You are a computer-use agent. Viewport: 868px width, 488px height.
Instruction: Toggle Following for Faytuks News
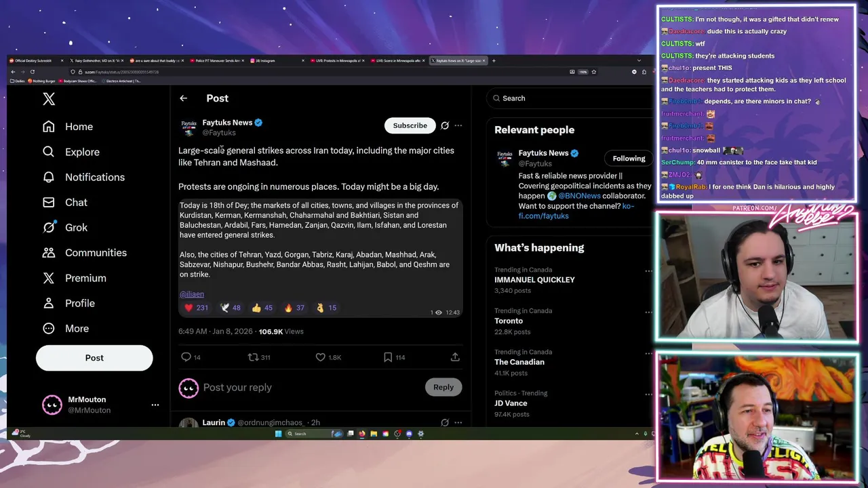tap(629, 159)
